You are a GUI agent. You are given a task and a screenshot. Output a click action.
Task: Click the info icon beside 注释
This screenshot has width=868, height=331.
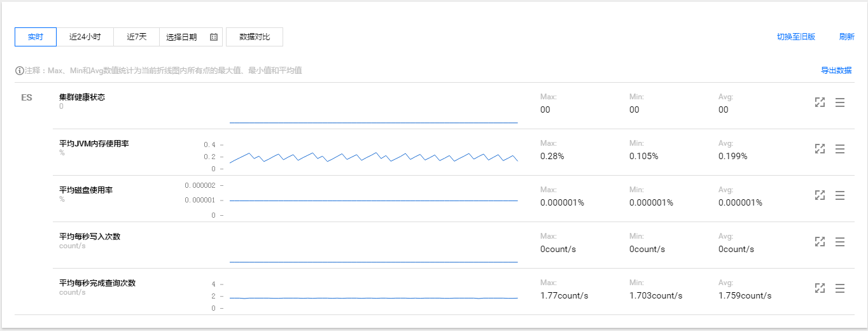20,71
